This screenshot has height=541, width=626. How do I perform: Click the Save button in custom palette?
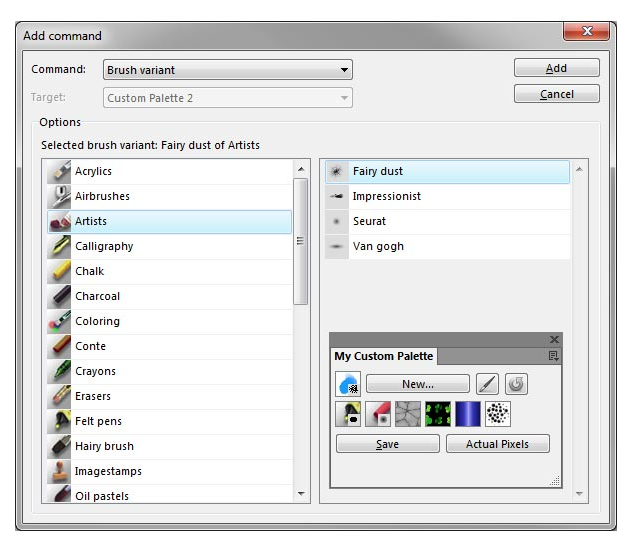pos(387,444)
